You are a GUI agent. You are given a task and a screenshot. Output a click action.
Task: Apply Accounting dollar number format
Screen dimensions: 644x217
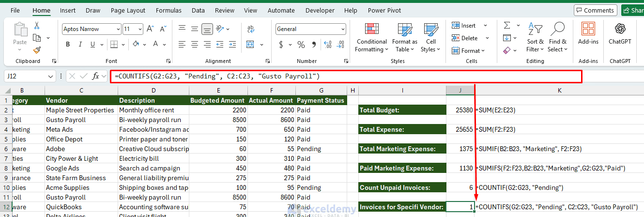coord(281,45)
